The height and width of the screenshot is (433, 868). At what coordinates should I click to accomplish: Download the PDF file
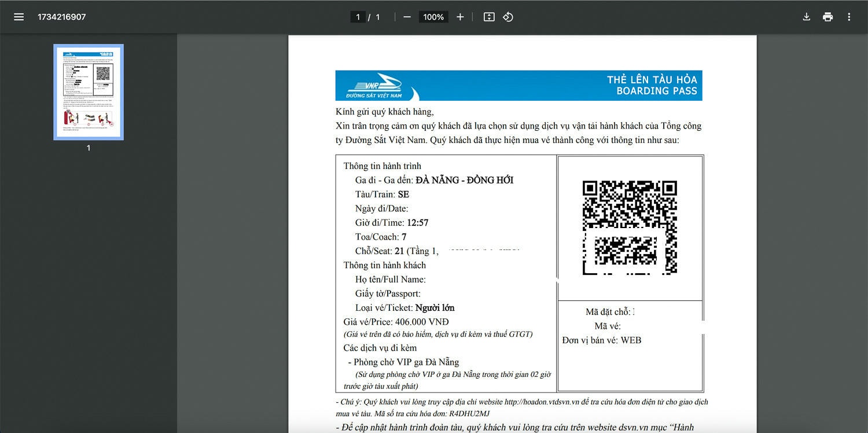tap(806, 17)
